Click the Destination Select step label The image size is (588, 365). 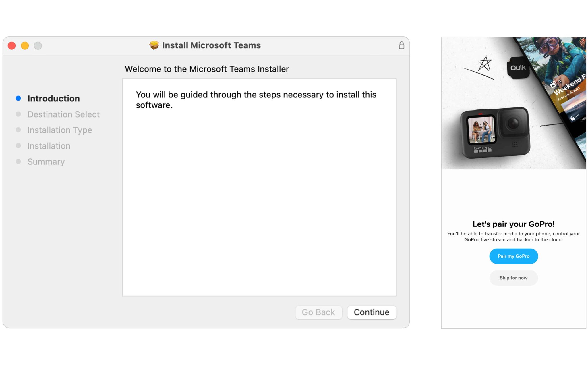coord(63,114)
